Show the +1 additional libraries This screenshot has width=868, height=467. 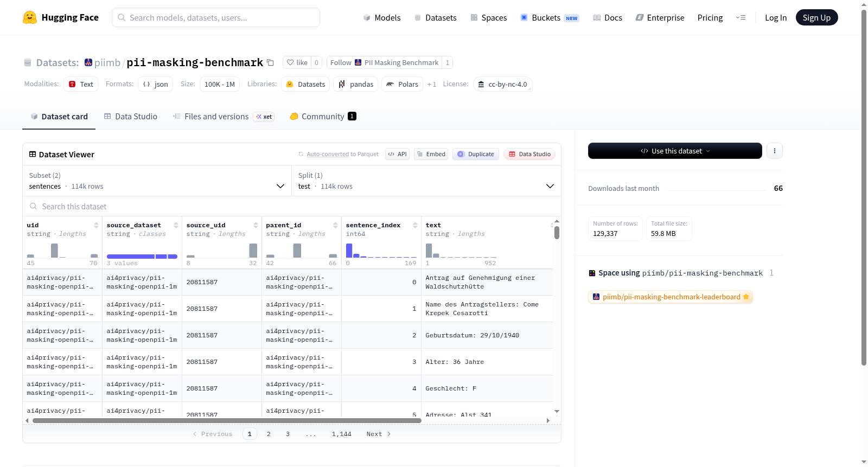pyautogui.click(x=432, y=84)
